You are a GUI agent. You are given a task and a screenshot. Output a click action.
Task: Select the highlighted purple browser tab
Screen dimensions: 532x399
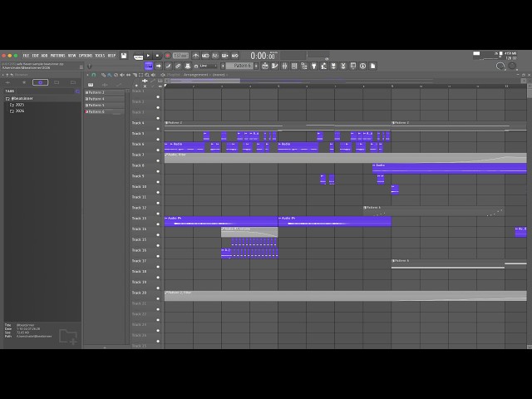tap(40, 82)
